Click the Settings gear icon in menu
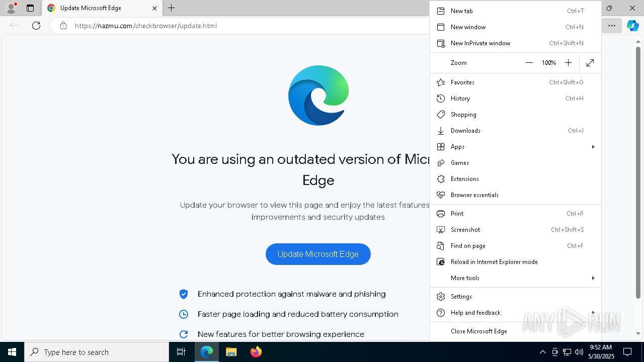Screen dimensions: 644x362 point(441,297)
